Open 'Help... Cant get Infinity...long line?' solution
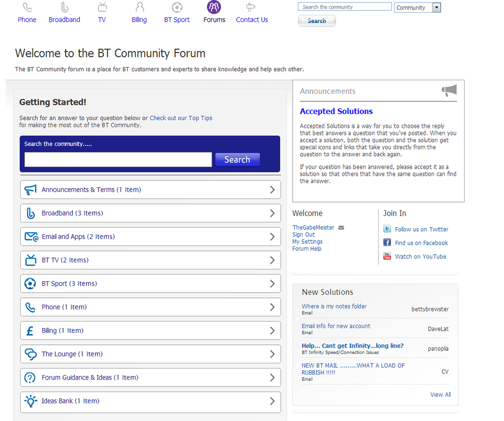504x421 pixels. tap(353, 346)
